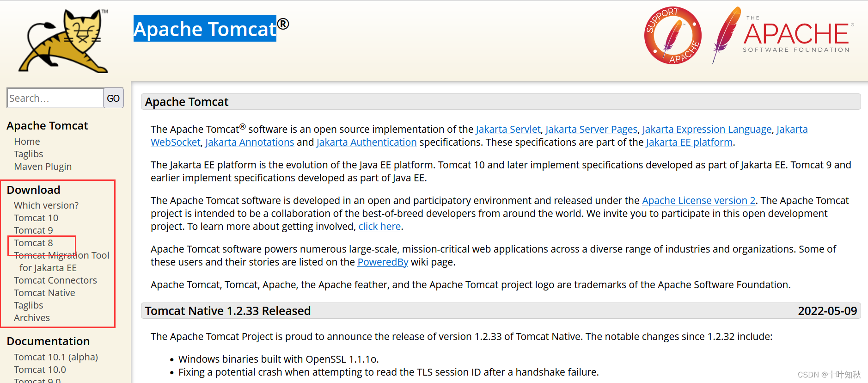Follow the Jakarta Server Pages link
868x383 pixels.
pyautogui.click(x=591, y=130)
